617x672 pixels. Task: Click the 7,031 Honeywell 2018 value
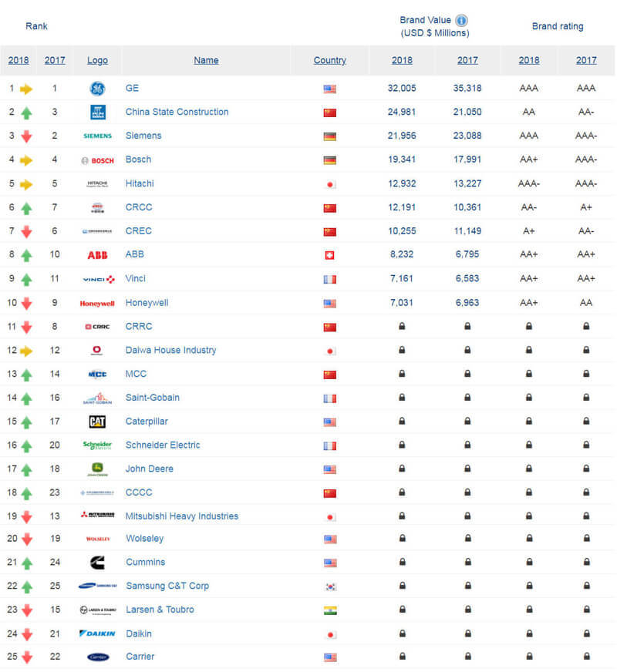402,303
